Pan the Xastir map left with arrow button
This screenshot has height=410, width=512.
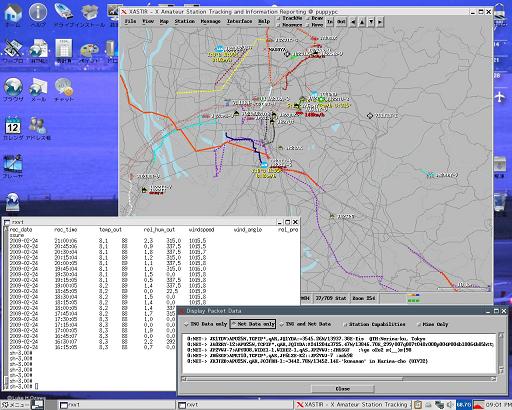coord(353,22)
